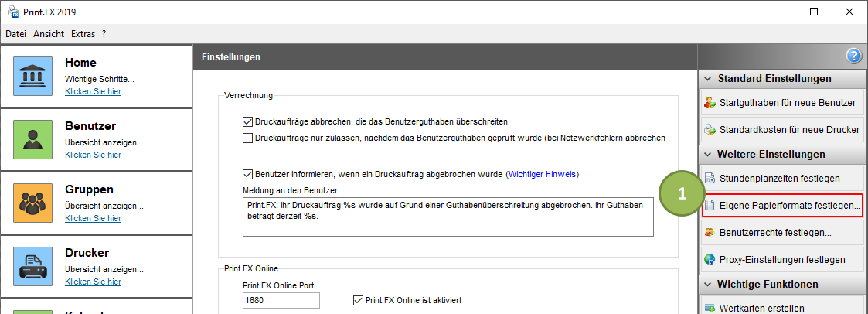Click the Benutzerrechte festlegen icon

coord(710,233)
